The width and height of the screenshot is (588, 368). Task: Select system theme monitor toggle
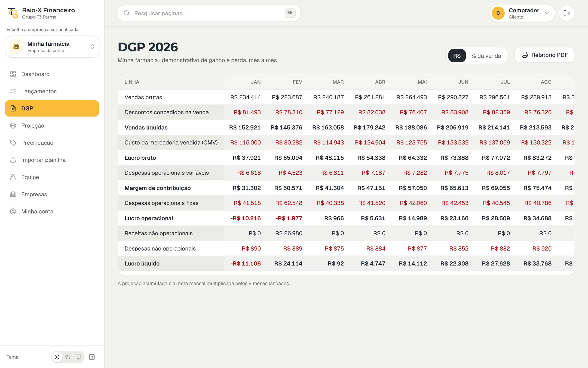coord(78,357)
